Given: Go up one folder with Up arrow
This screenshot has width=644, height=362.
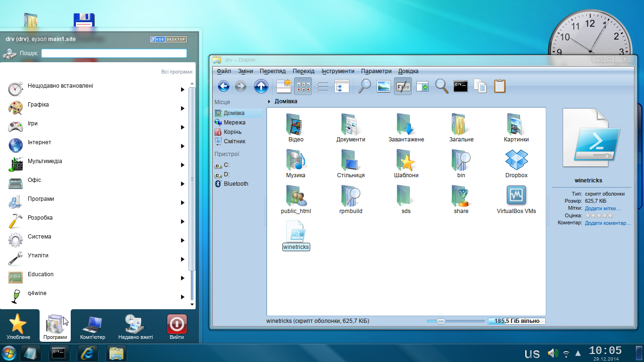Looking at the screenshot, I should 261,86.
